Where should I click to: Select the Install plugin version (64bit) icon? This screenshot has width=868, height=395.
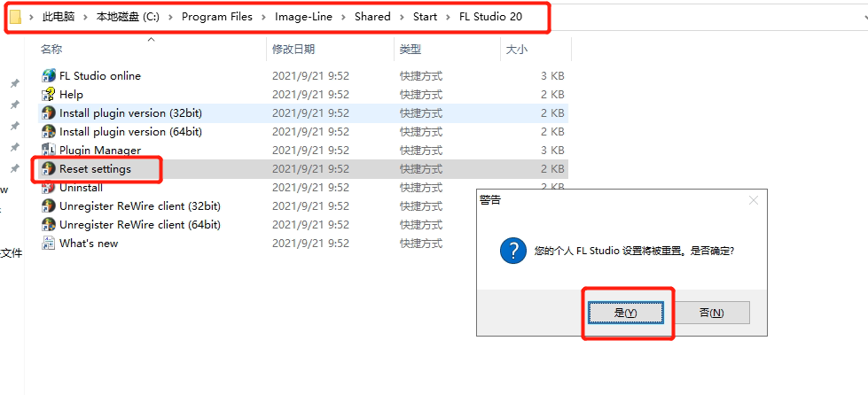49,132
